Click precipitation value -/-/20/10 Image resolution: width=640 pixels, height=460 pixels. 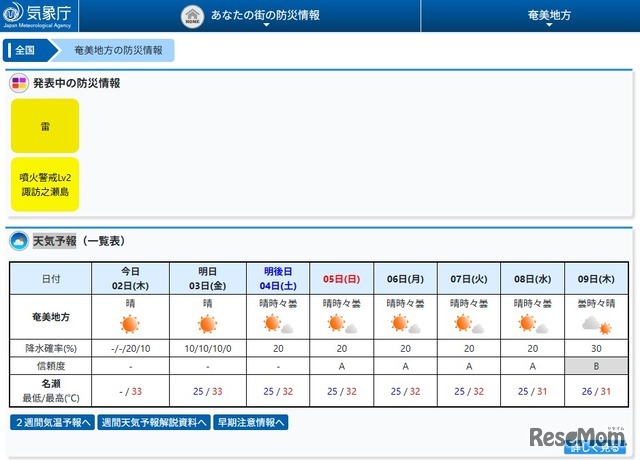tap(130, 348)
